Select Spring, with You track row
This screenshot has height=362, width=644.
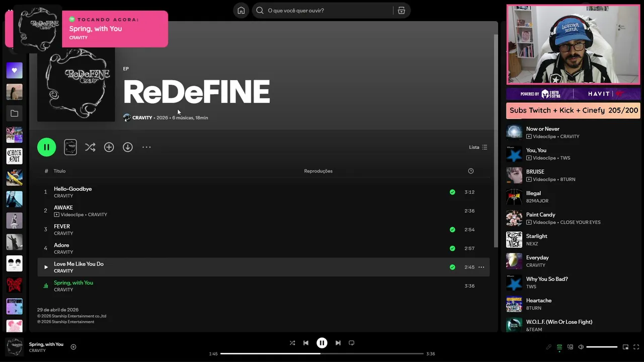coord(263,286)
